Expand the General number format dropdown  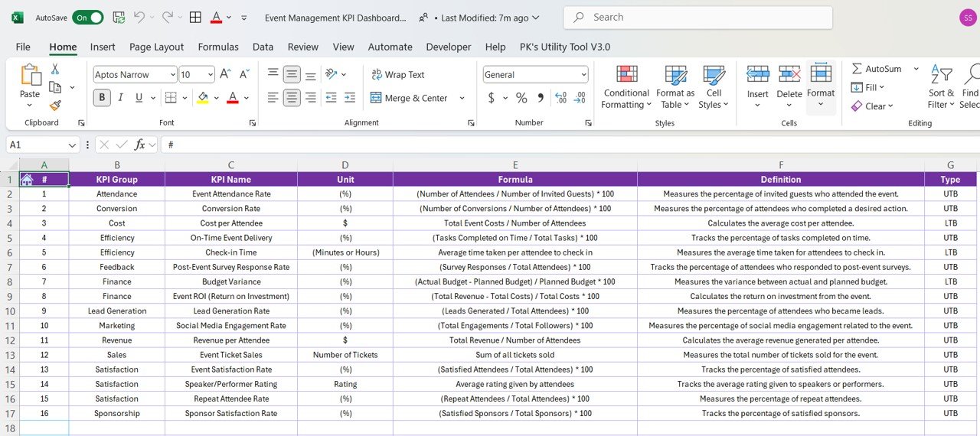(583, 75)
